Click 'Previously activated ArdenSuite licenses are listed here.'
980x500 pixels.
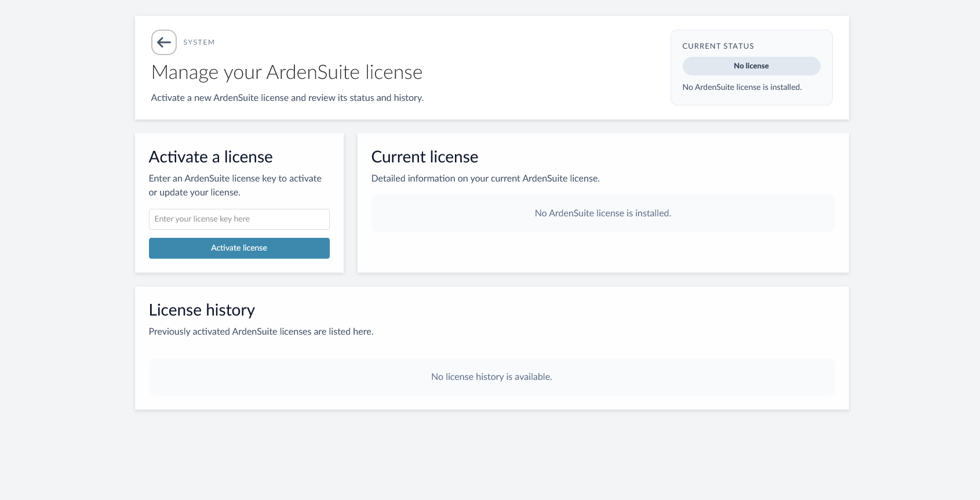(x=261, y=332)
